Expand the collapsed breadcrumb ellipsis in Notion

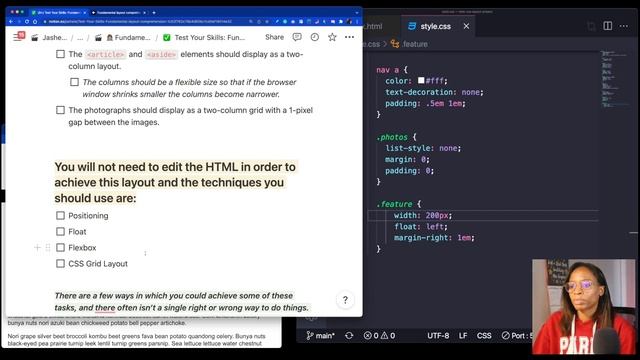point(80,38)
